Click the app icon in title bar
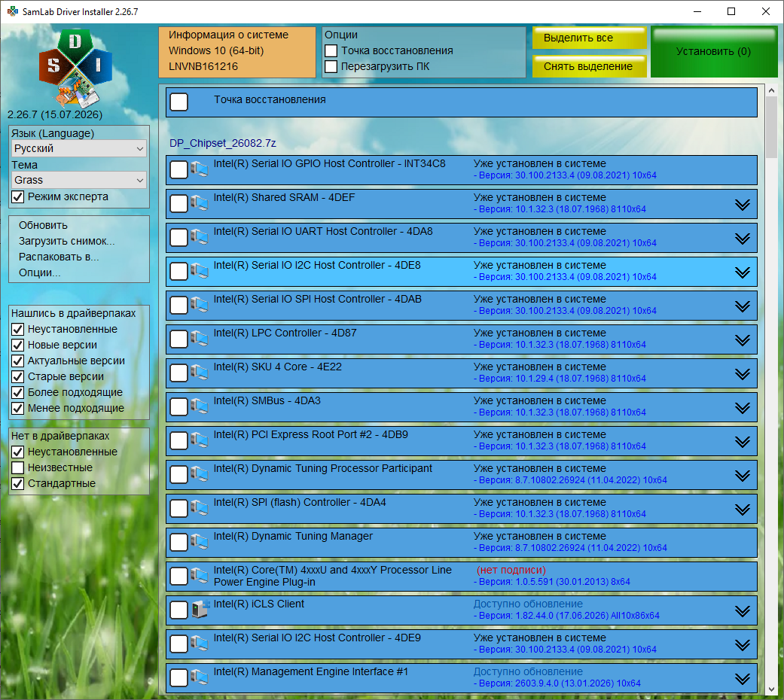 tap(13, 11)
